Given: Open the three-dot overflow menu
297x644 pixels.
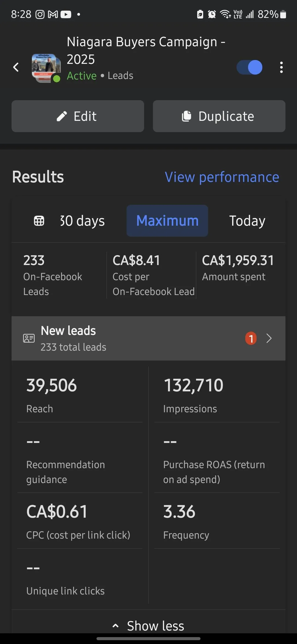Looking at the screenshot, I should point(281,67).
